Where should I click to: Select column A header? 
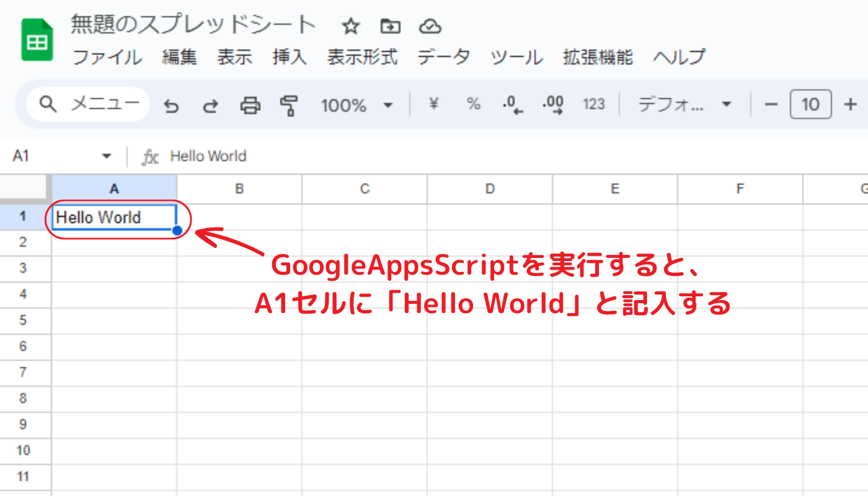click(x=114, y=189)
